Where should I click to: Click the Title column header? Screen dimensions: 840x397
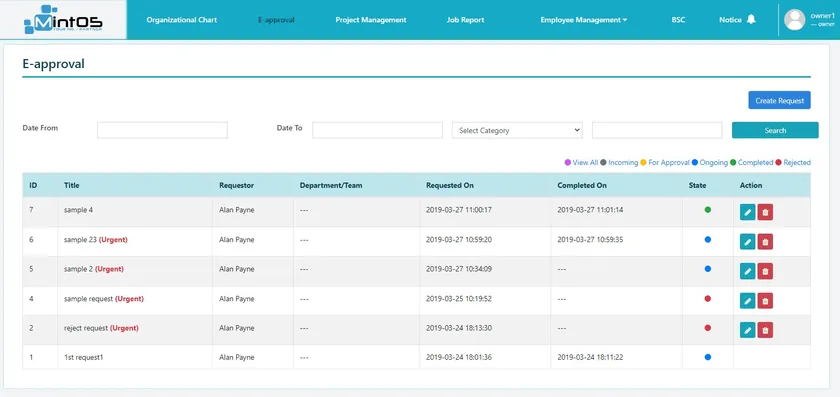click(72, 185)
